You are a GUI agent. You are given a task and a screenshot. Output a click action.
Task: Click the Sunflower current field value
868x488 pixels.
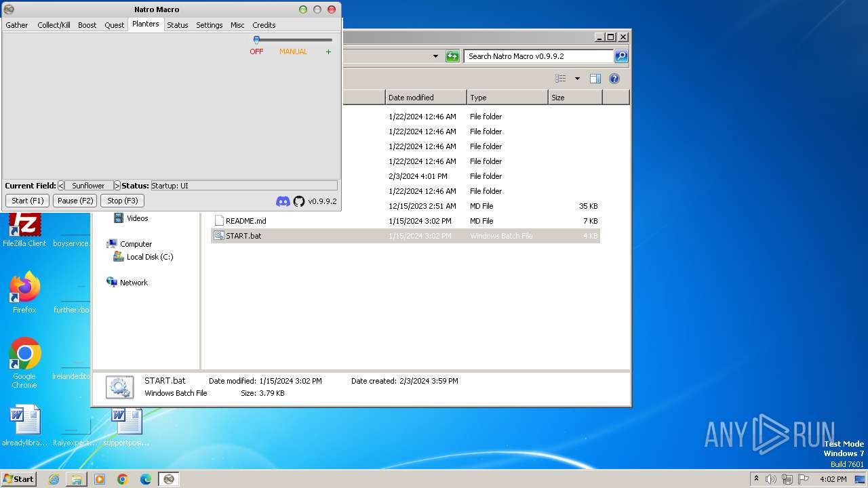pos(89,185)
